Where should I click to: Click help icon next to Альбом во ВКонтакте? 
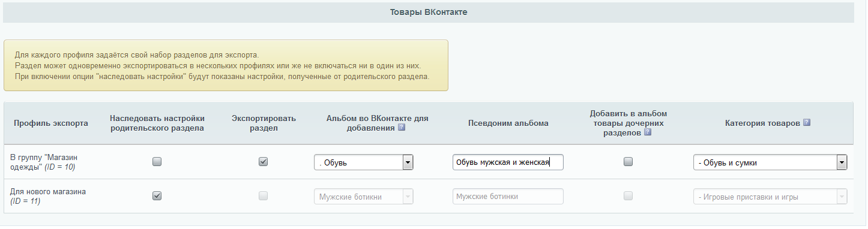click(x=402, y=128)
